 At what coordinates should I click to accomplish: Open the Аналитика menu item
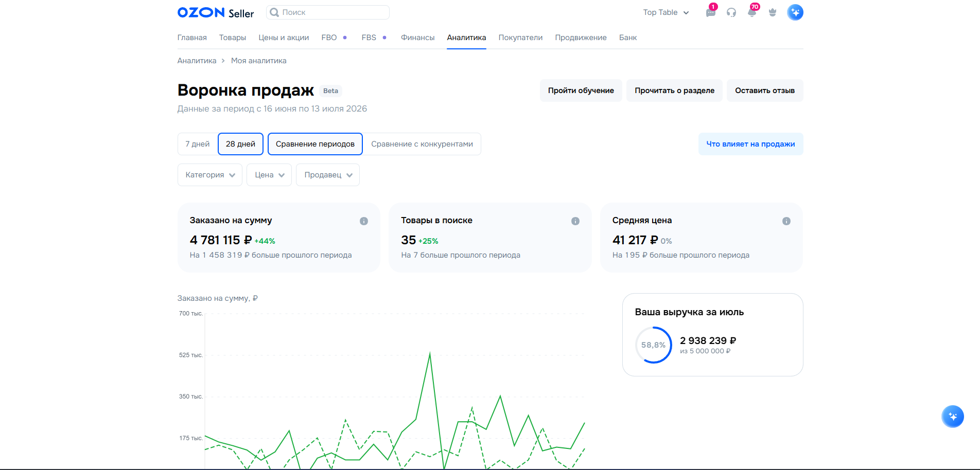point(466,38)
